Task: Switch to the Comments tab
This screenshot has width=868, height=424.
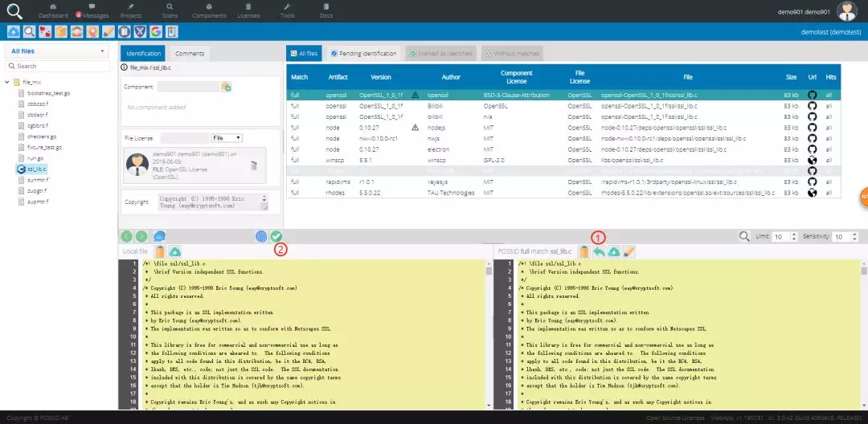Action: coord(190,54)
